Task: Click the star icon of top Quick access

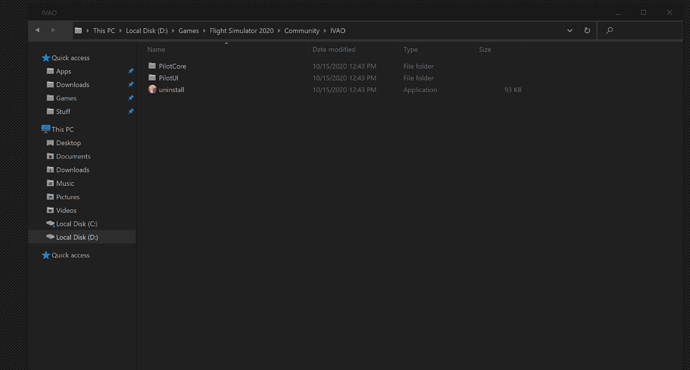Action: tap(46, 58)
